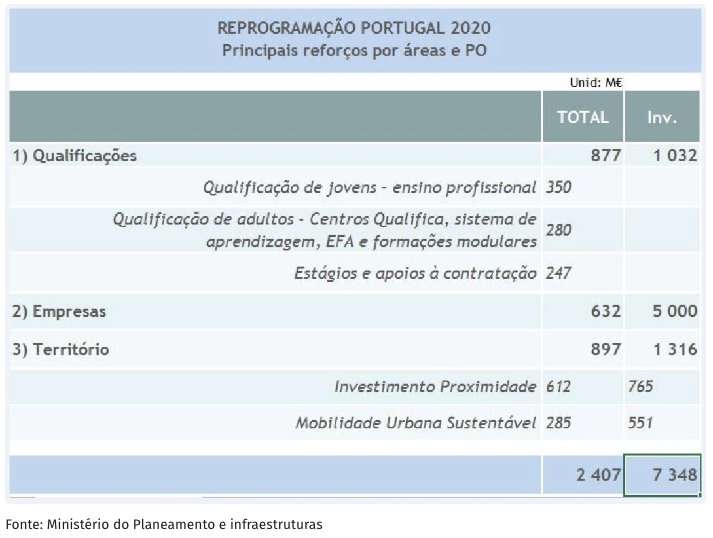Click Investimento Proximidade row label
This screenshot has height=538, width=713.
[435, 387]
